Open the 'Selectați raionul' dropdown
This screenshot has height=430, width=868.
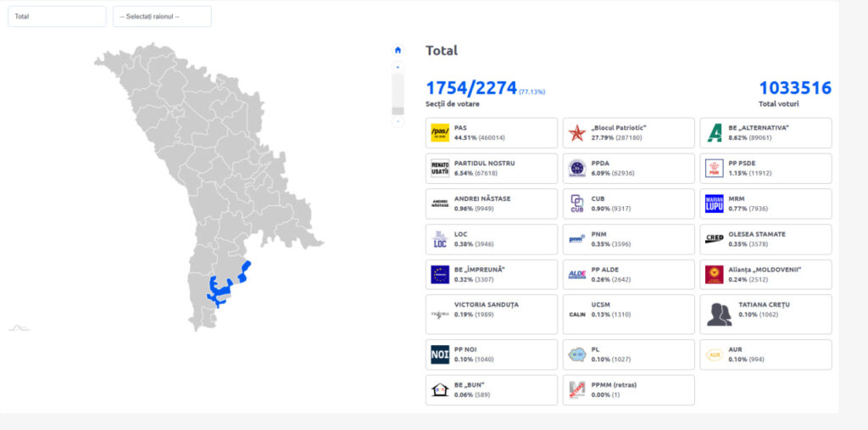pos(162,17)
